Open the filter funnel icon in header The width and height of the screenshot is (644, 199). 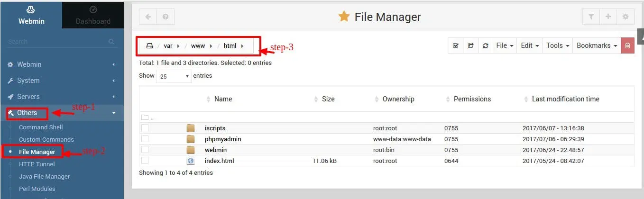click(591, 17)
